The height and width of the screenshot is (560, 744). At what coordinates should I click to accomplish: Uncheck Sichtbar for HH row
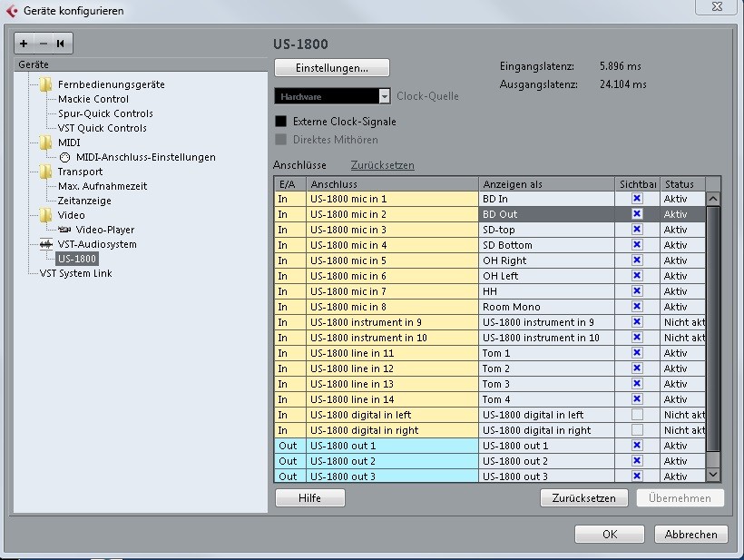637,291
